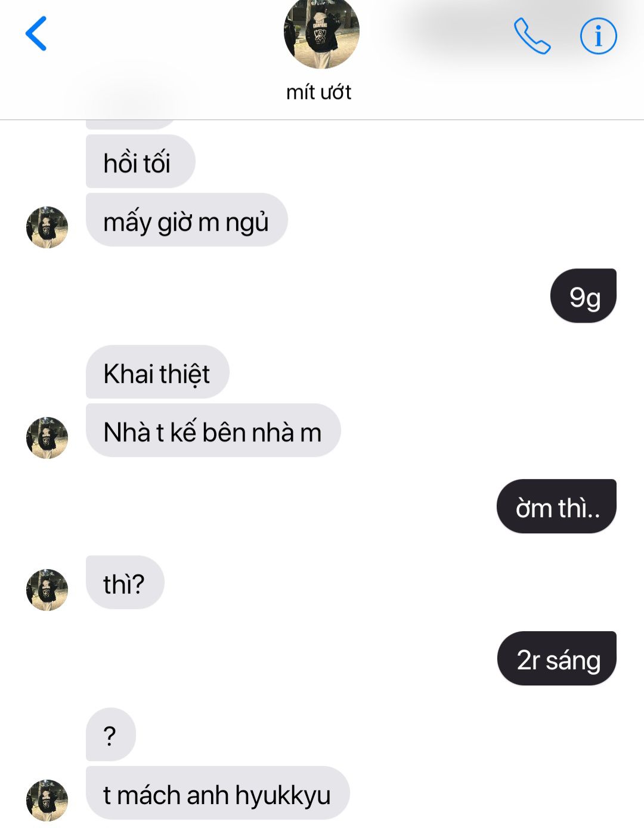
Task: Select the 'mấy giờ m ngủ' message
Action: point(187,220)
